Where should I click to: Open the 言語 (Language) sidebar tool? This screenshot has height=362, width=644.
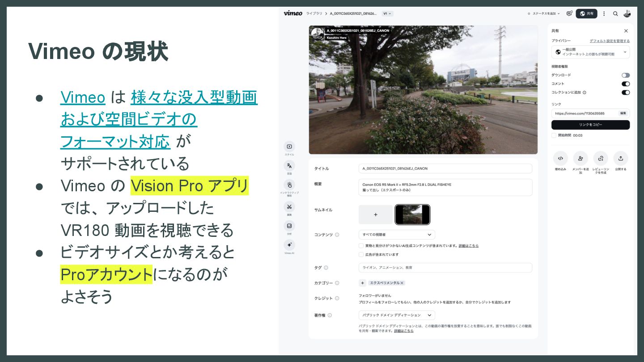289,166
